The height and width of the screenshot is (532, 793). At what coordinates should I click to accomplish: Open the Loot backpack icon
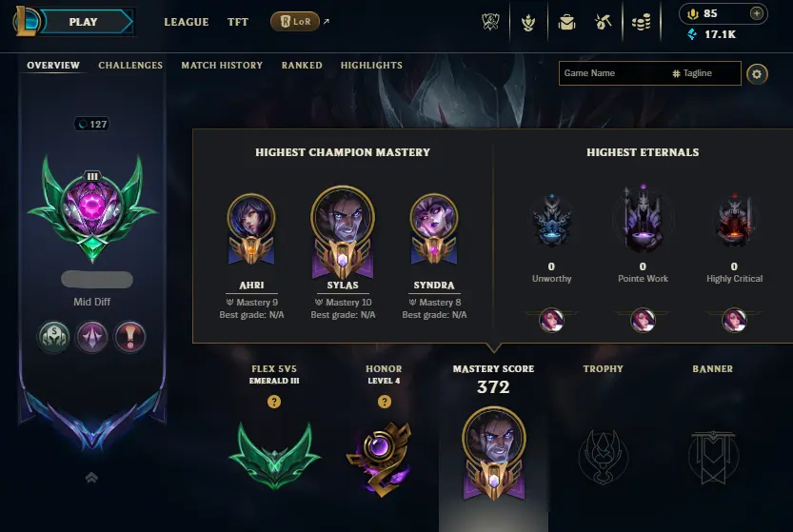(567, 22)
